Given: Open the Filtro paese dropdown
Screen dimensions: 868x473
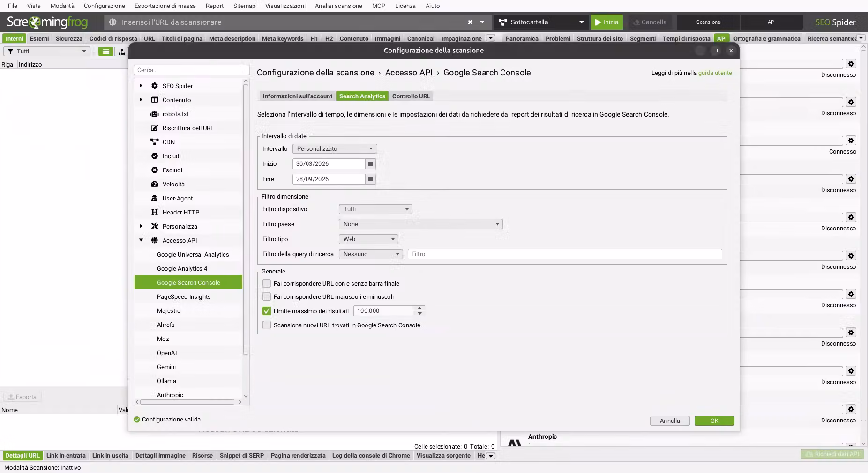Looking at the screenshot, I should point(420,224).
